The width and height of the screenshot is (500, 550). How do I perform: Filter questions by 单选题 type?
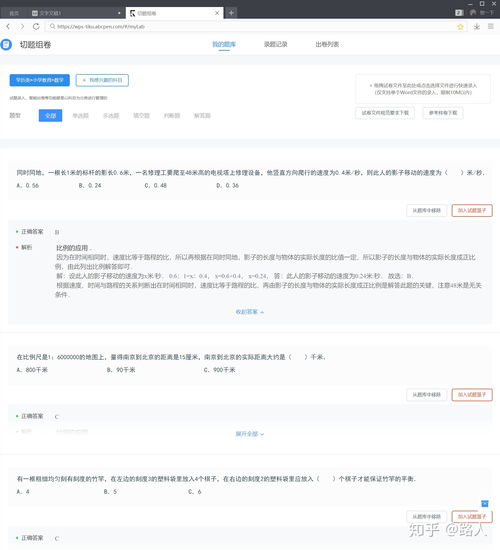tap(81, 115)
